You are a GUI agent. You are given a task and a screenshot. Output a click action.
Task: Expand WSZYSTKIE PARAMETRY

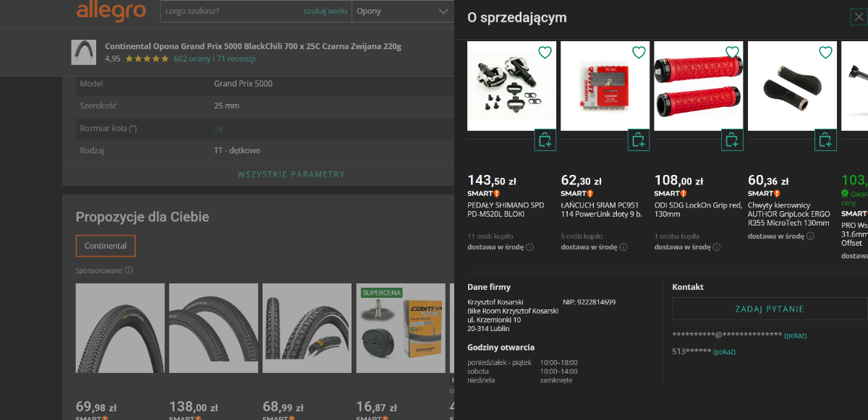[x=292, y=174]
